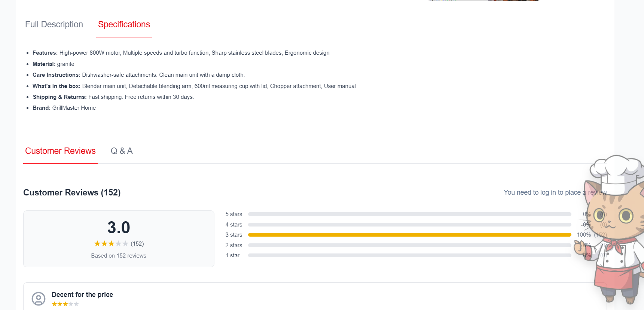Click the Customer Reviews (152) heading
The image size is (644, 310).
coord(72,192)
